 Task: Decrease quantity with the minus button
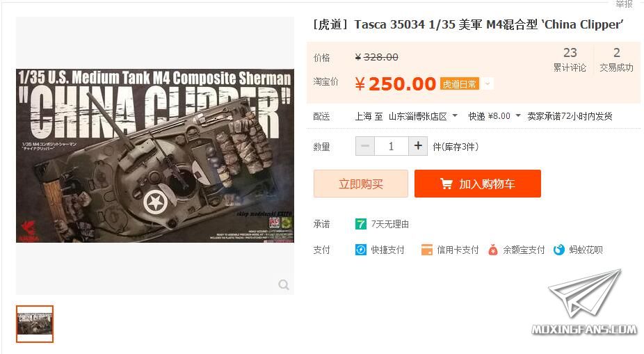tap(365, 146)
